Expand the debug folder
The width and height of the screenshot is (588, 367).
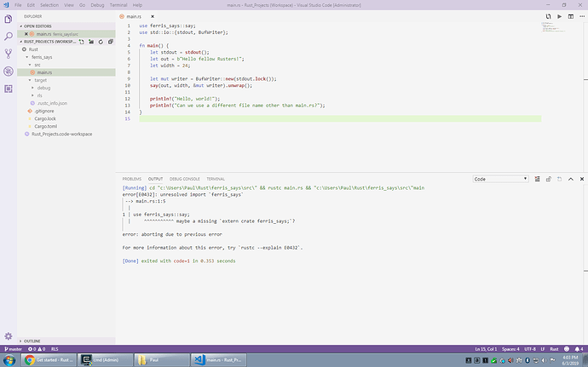(x=32, y=88)
